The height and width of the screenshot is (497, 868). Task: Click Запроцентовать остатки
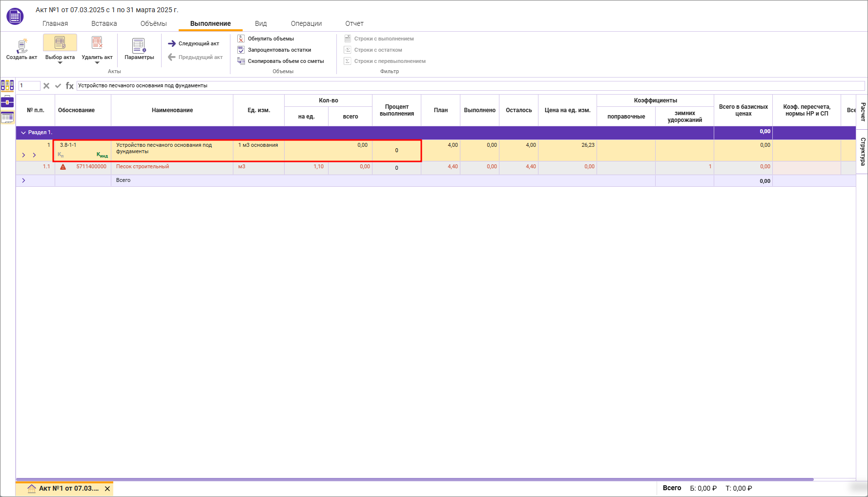click(x=279, y=50)
